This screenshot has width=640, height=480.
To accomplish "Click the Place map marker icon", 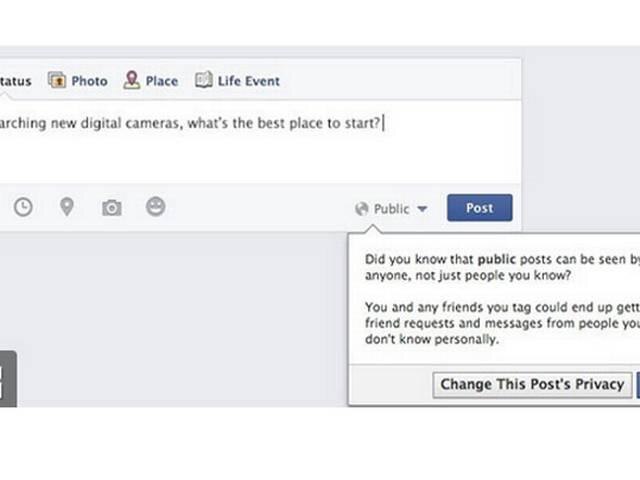I will click(x=131, y=80).
